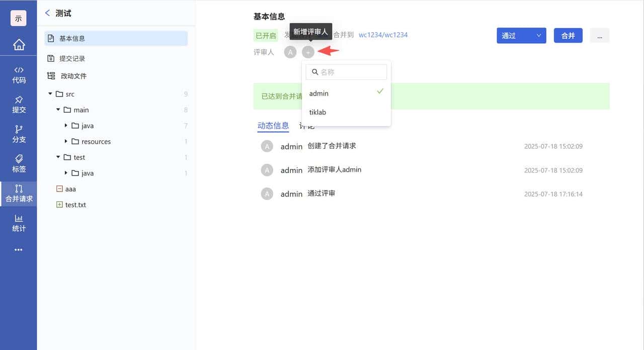This screenshot has height=350, width=644.
Task: Click the back arrow next to 测试
Action: [48, 13]
